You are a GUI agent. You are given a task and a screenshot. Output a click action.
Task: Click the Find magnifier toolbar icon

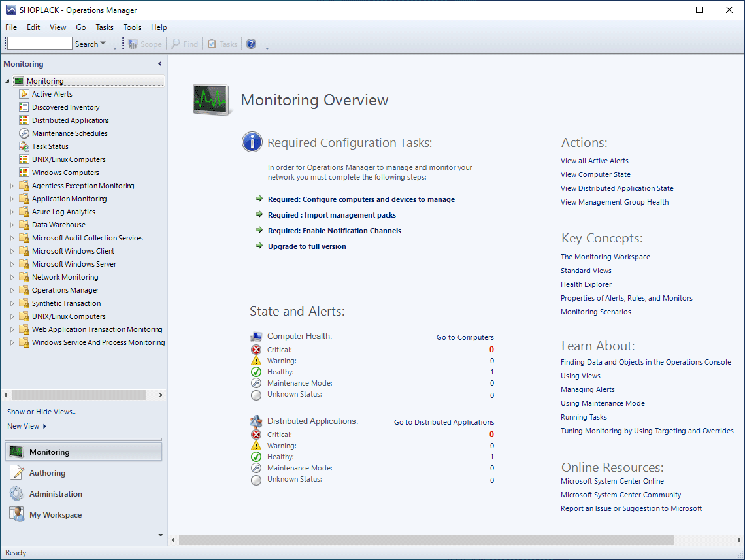(176, 44)
